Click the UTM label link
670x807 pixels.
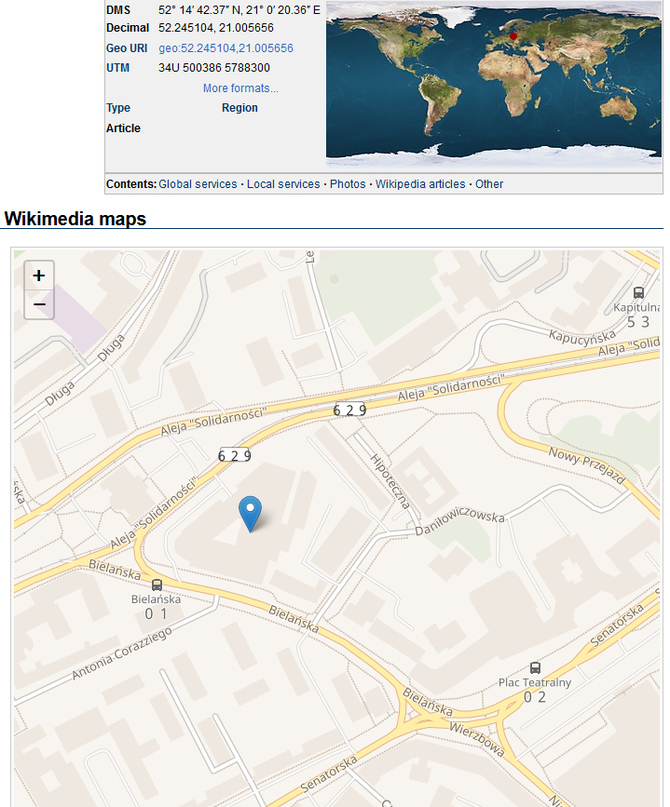point(118,67)
